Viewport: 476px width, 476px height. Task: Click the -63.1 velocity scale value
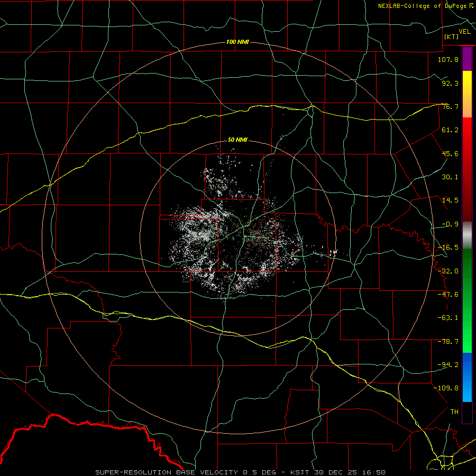pyautogui.click(x=448, y=318)
